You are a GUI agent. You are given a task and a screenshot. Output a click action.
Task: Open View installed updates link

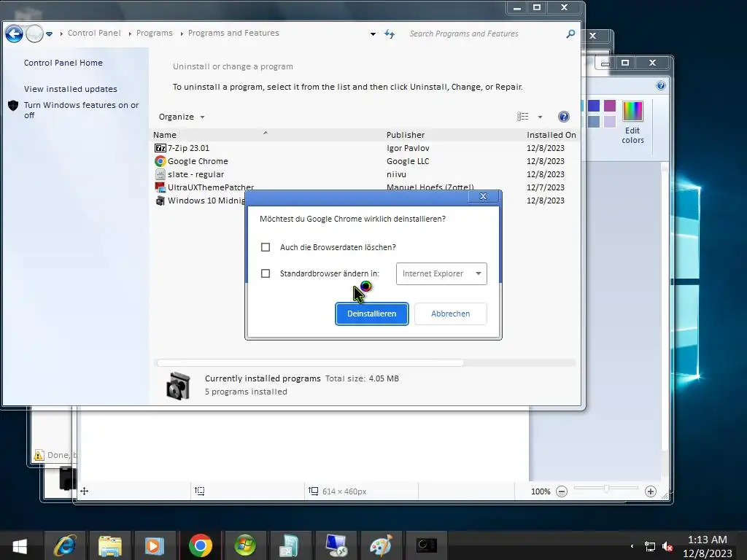[x=71, y=89]
